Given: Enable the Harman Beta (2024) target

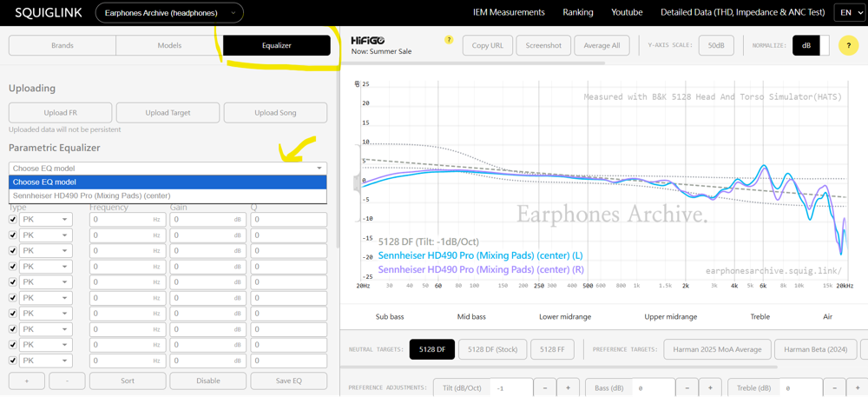Looking at the screenshot, I should click(x=815, y=349).
